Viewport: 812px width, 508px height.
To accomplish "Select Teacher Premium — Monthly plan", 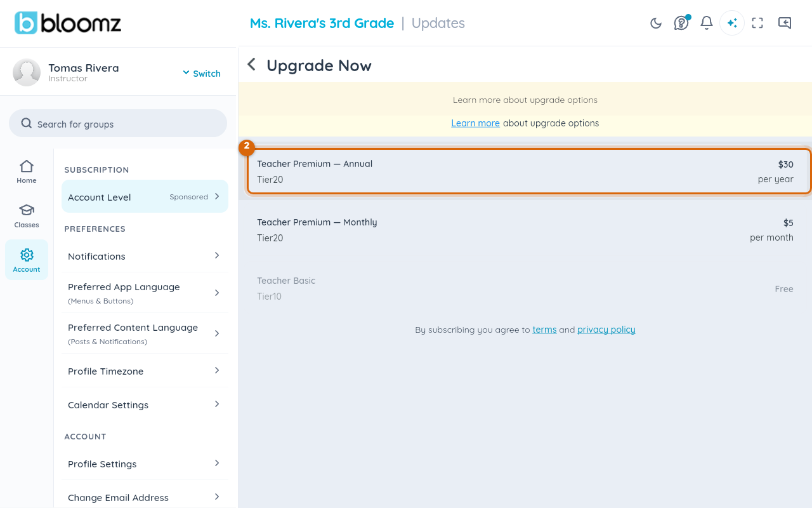I will [525, 230].
